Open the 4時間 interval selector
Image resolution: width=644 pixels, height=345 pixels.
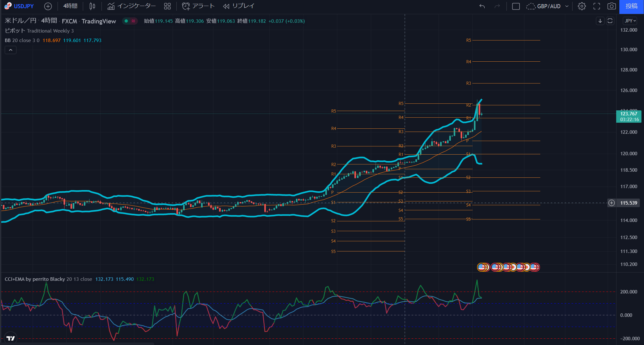[x=70, y=6]
